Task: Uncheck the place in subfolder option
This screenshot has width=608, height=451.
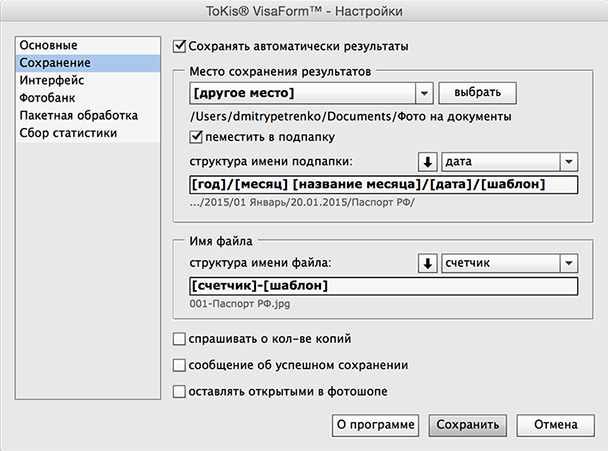Action: pyautogui.click(x=196, y=137)
